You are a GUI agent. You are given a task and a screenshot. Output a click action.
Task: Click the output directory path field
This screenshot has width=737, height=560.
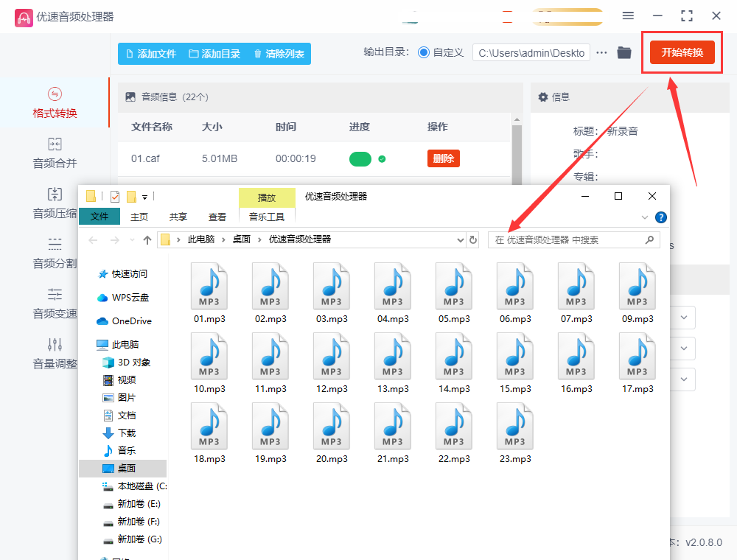click(531, 53)
